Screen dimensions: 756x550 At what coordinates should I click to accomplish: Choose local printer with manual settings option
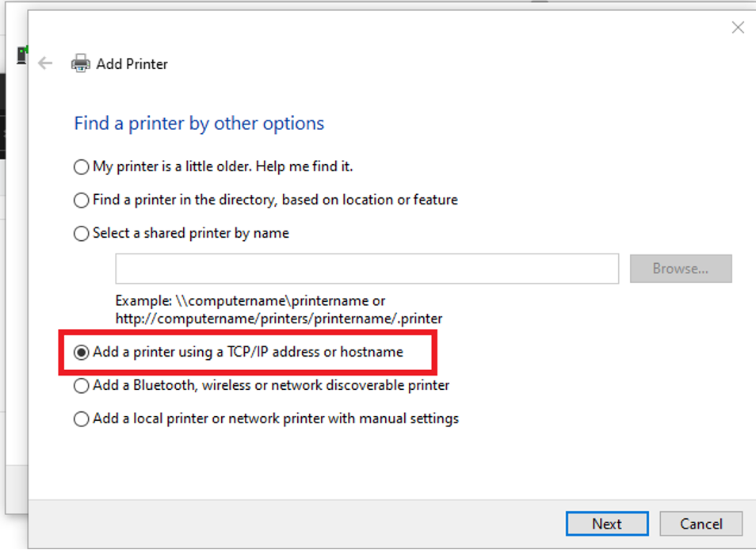81,419
